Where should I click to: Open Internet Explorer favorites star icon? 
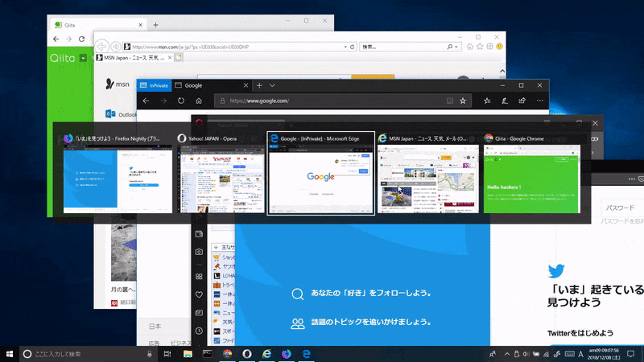(x=480, y=47)
